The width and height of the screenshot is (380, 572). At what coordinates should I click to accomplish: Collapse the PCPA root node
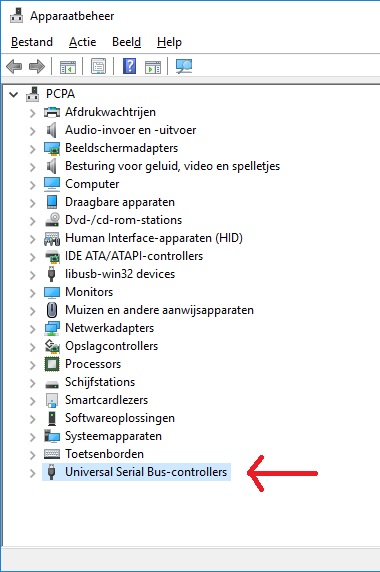tap(13, 95)
